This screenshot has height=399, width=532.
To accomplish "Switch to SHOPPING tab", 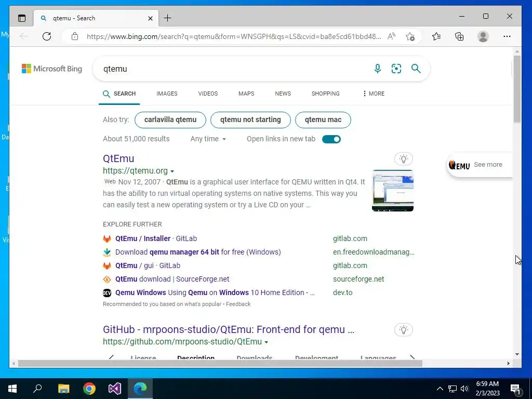I will pyautogui.click(x=325, y=94).
